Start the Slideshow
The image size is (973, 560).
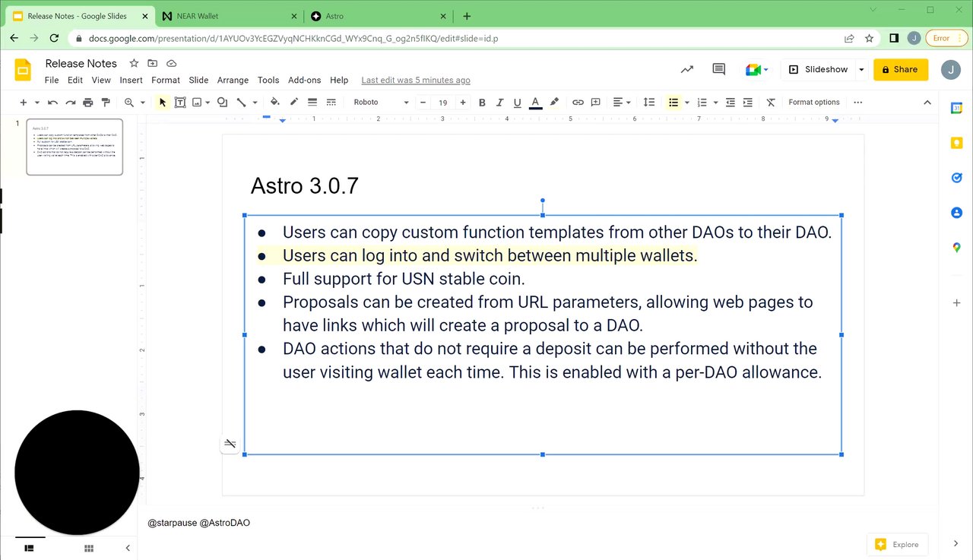pyautogui.click(x=818, y=69)
